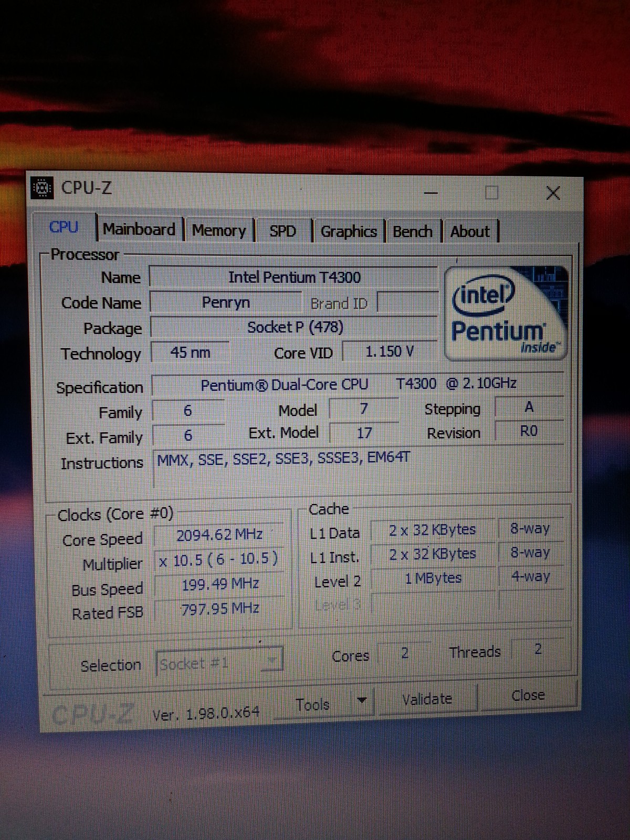Click the Name field Intel Pentium T4300
This screenshot has width=630, height=840.
pos(294,277)
